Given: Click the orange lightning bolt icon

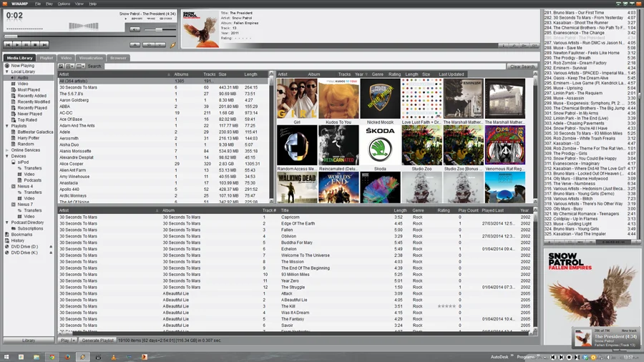Looking at the screenshot, I should (173, 45).
